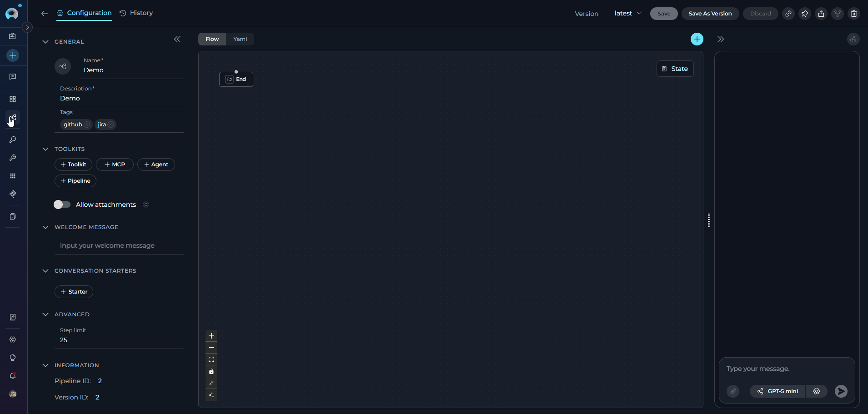Viewport: 868px width, 414px height.
Task: Pin the pipeline using the pin icon
Action: click(805, 14)
